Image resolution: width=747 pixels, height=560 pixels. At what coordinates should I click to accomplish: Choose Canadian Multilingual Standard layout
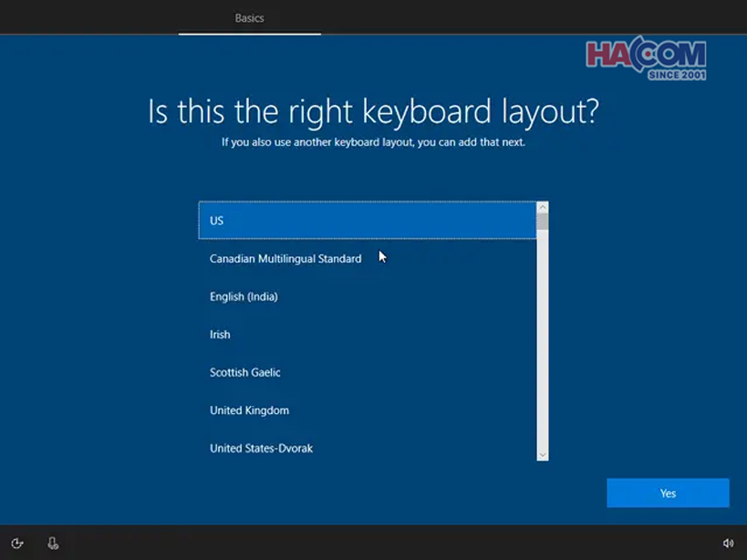click(285, 259)
